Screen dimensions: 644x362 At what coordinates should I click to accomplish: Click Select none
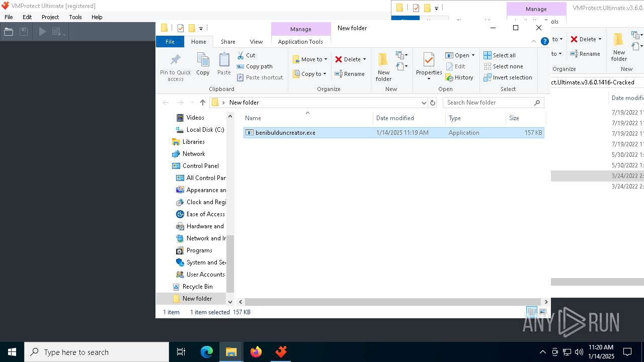503,66
